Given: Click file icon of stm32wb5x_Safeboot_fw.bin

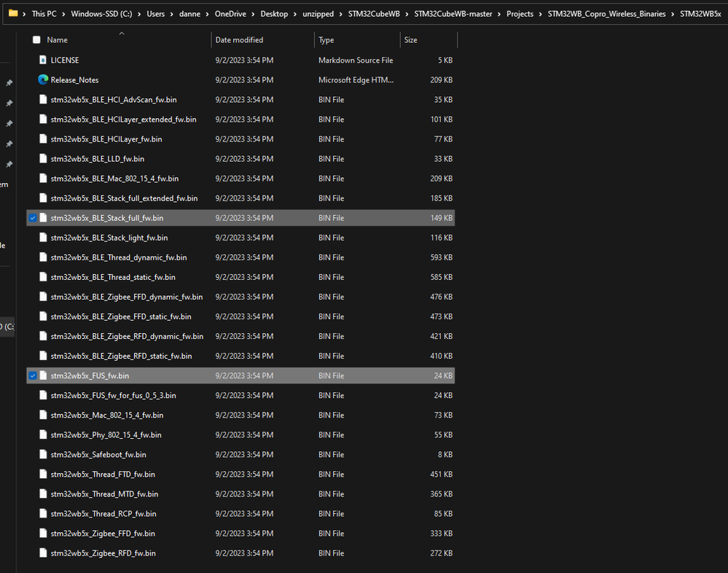Looking at the screenshot, I should coord(43,455).
